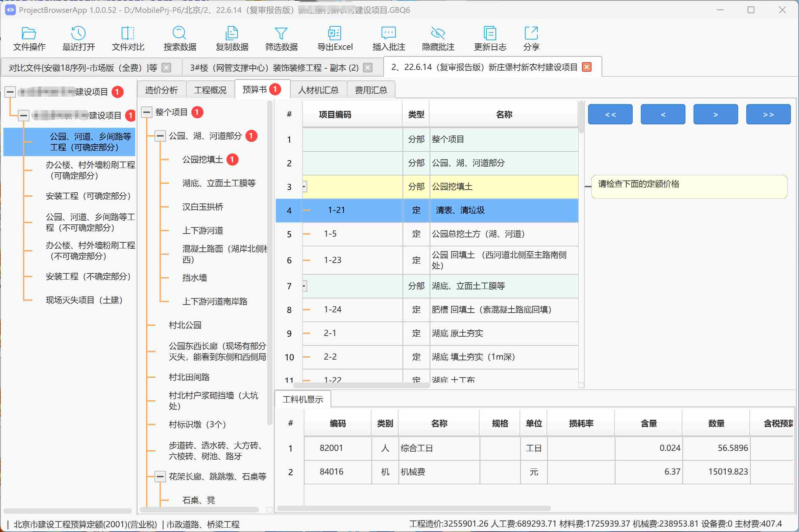Collapse the 公园、湖、河道部分 node
The height and width of the screenshot is (532, 799).
tap(160, 136)
